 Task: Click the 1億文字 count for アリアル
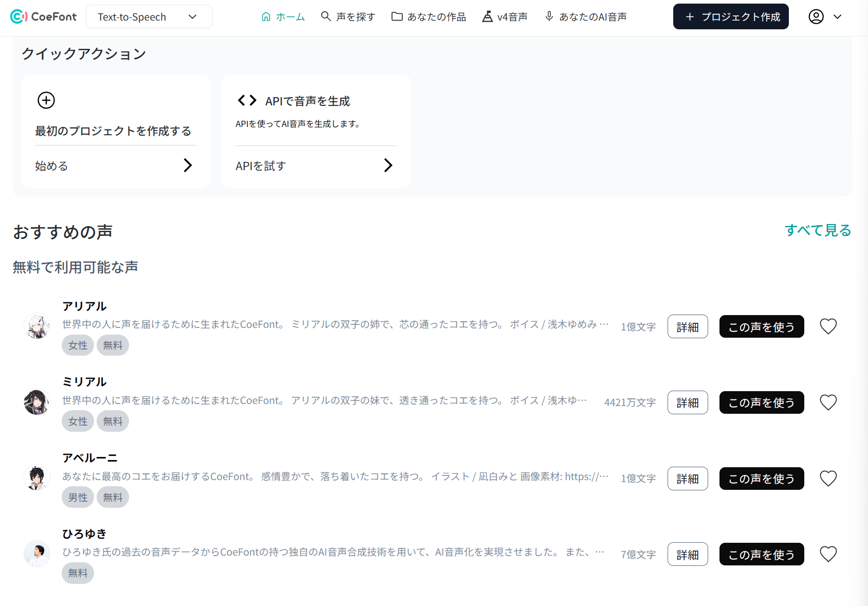tap(638, 327)
